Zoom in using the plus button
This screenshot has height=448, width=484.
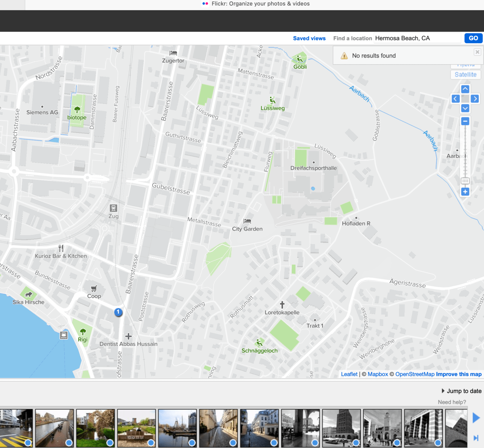pyautogui.click(x=465, y=192)
